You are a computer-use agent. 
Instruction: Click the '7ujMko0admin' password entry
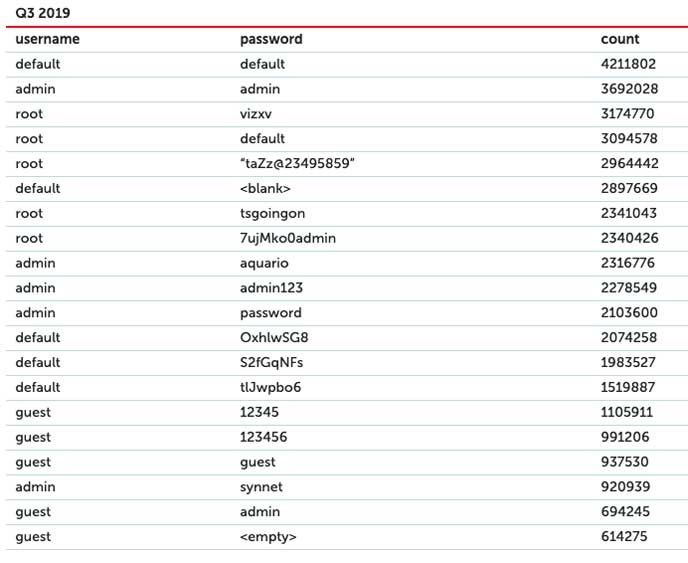pos(288,239)
